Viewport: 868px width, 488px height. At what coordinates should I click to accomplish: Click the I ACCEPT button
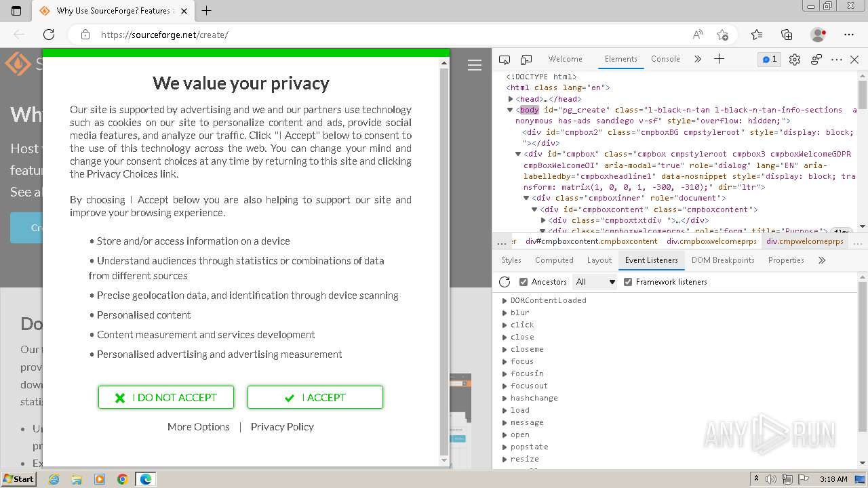315,398
